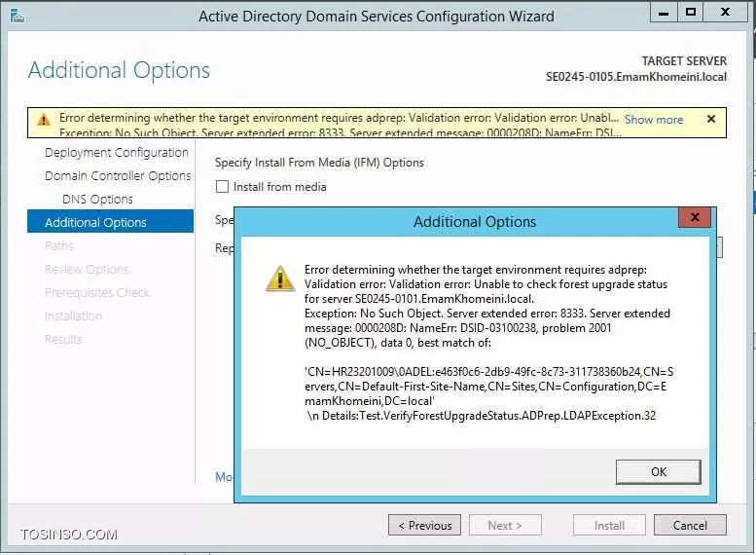Screen dimensions: 756x555
Task: Select Additional Options in the sidebar
Action: 110,222
